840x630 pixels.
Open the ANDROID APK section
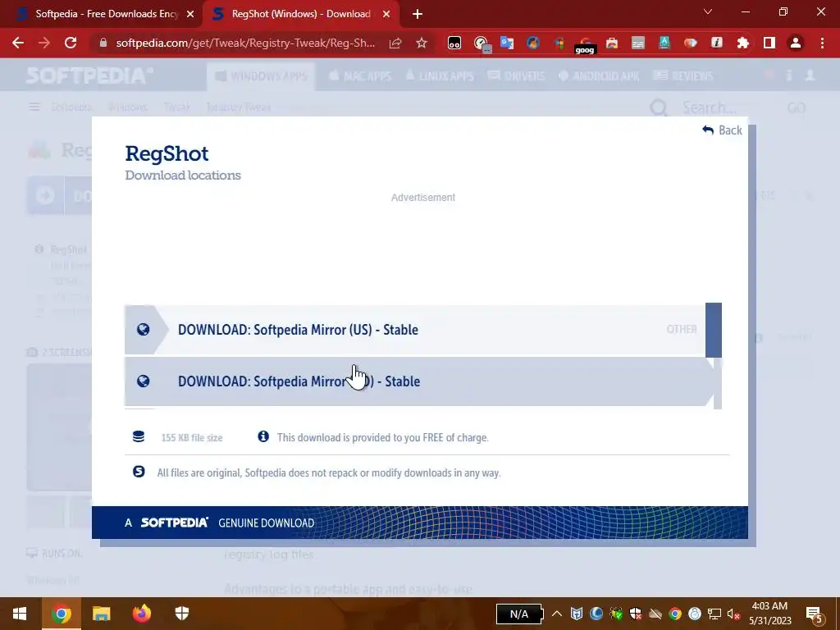[599, 76]
